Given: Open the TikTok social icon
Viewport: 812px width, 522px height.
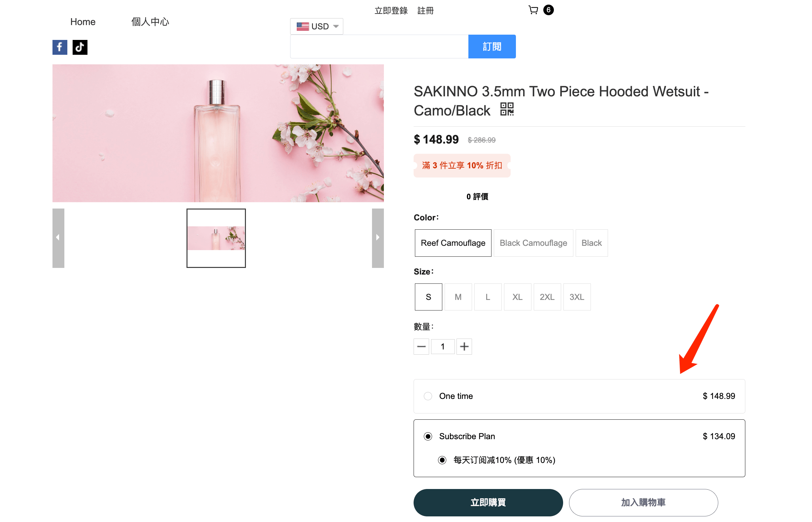Looking at the screenshot, I should [80, 47].
